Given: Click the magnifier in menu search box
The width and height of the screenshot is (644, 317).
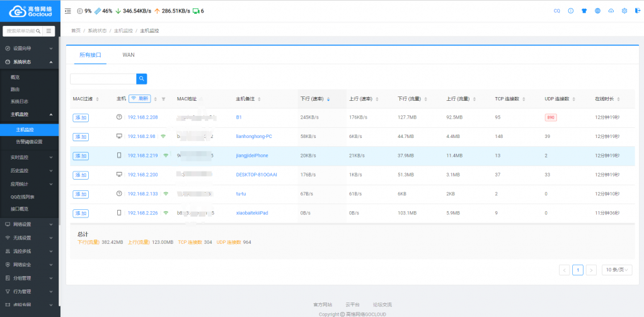Looking at the screenshot, I should tap(38, 31).
